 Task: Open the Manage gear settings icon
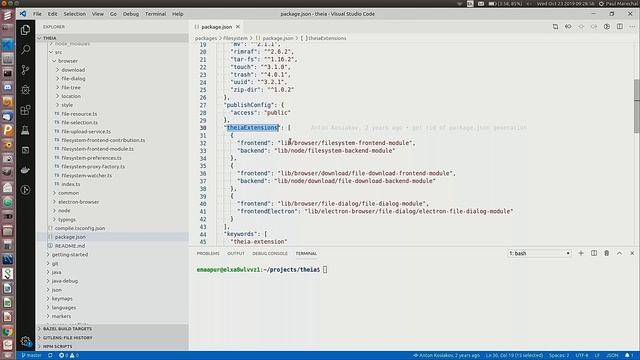[x=25, y=341]
